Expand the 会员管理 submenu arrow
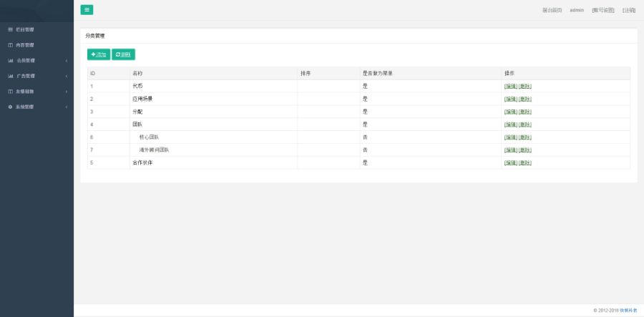 (x=67, y=60)
